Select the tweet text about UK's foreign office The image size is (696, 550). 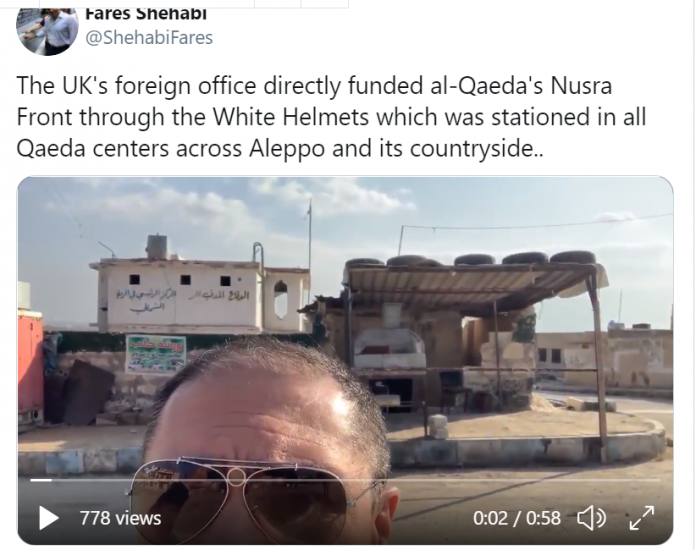[x=331, y=117]
